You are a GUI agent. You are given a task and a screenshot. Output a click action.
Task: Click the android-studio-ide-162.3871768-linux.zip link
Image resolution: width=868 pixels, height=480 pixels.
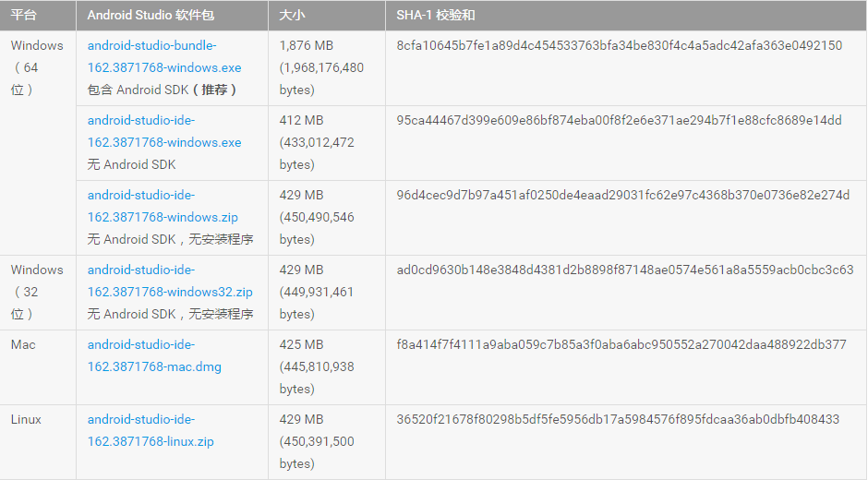pyautogui.click(x=151, y=430)
